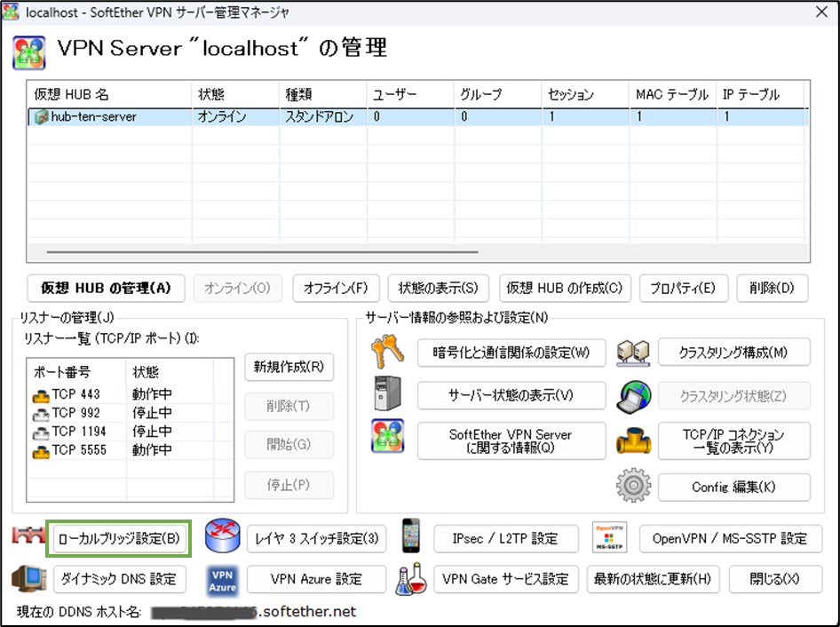Click the SoftEther logo icon beside the title
This screenshot has width=840, height=627.
[29, 52]
